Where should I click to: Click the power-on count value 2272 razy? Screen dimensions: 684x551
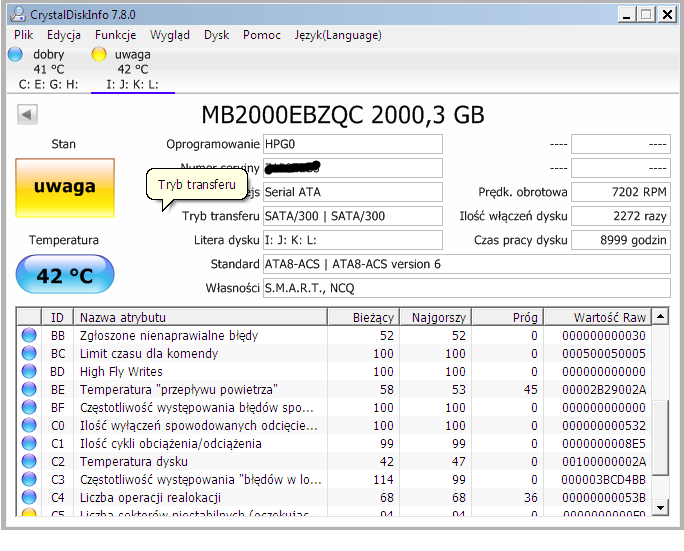point(620,216)
